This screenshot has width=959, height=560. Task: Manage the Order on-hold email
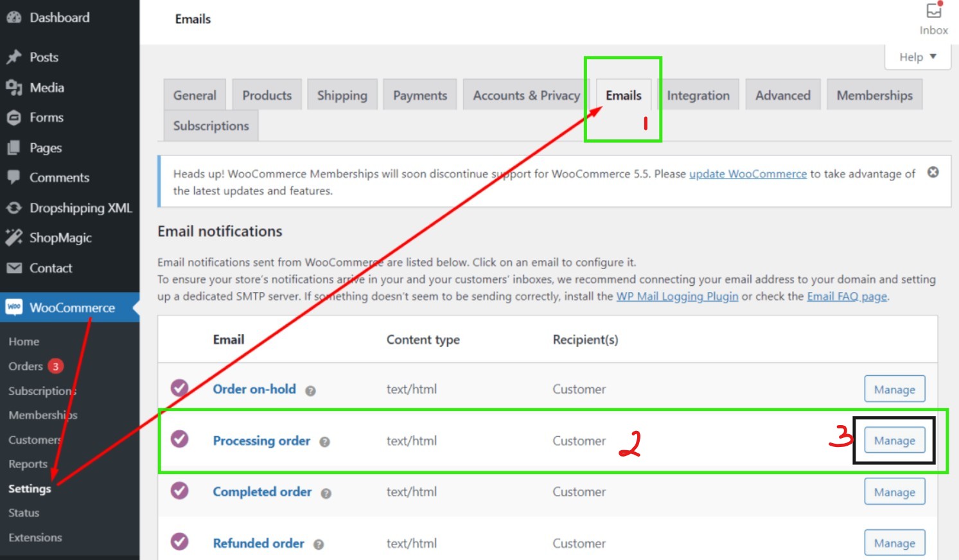895,389
